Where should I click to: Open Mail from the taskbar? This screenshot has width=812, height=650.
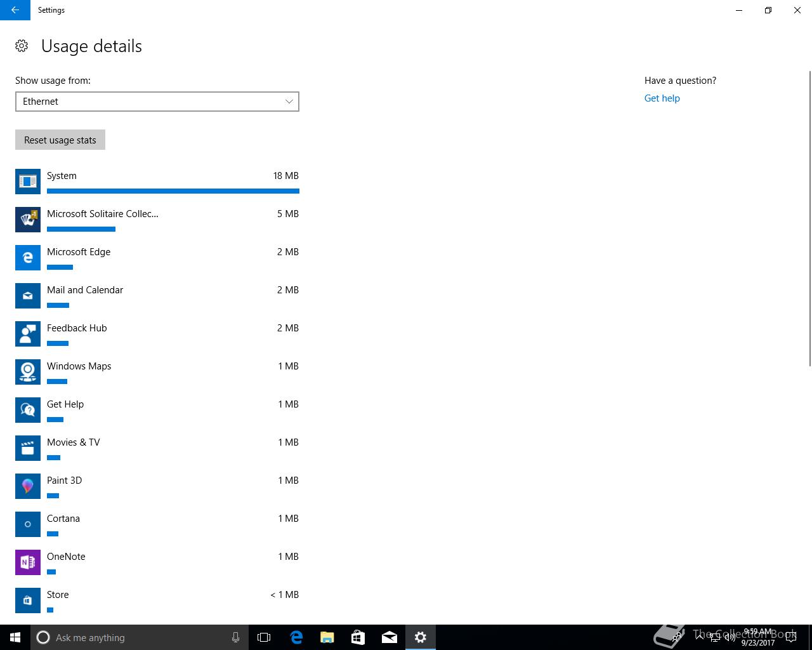point(390,637)
